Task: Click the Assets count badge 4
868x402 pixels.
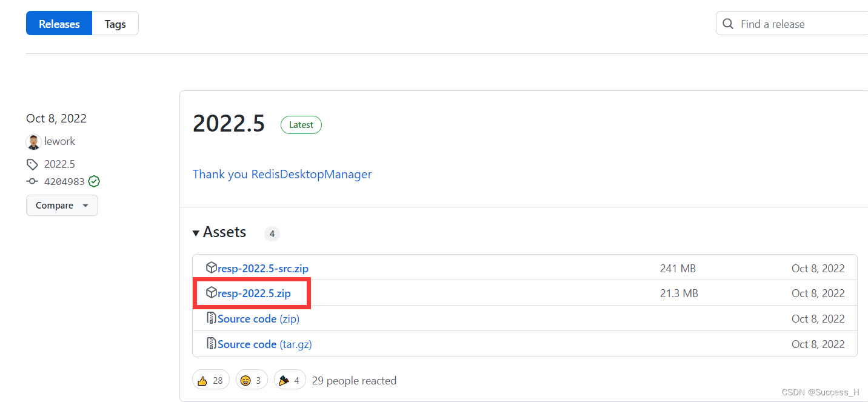Action: [x=272, y=233]
